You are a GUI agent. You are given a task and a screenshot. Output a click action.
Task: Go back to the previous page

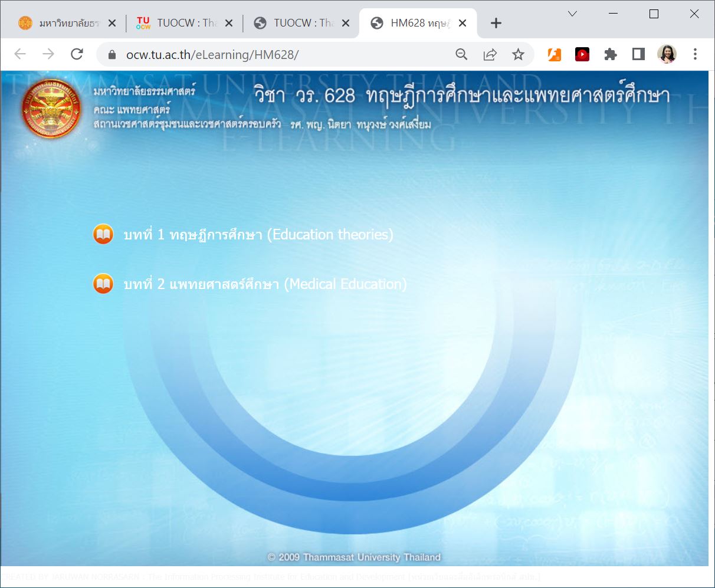pos(20,54)
